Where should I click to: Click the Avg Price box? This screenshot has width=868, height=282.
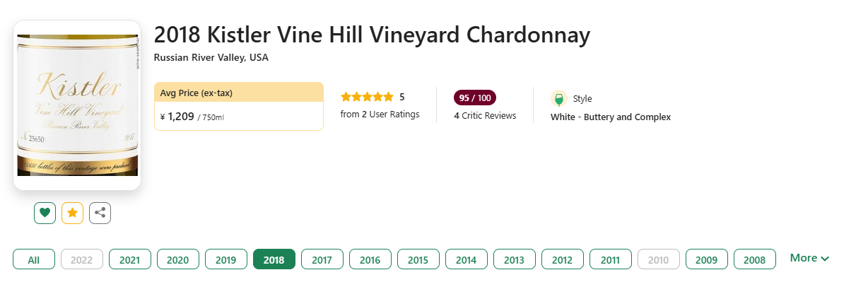tap(239, 106)
